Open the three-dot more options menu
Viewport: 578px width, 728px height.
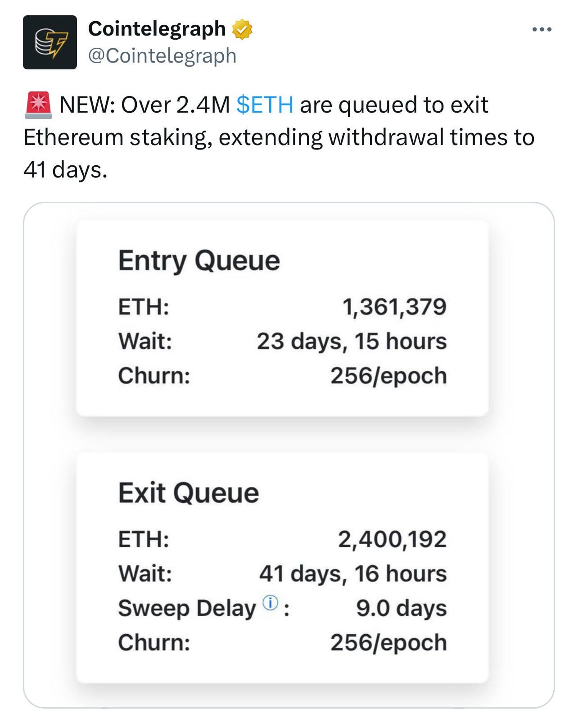[x=541, y=30]
